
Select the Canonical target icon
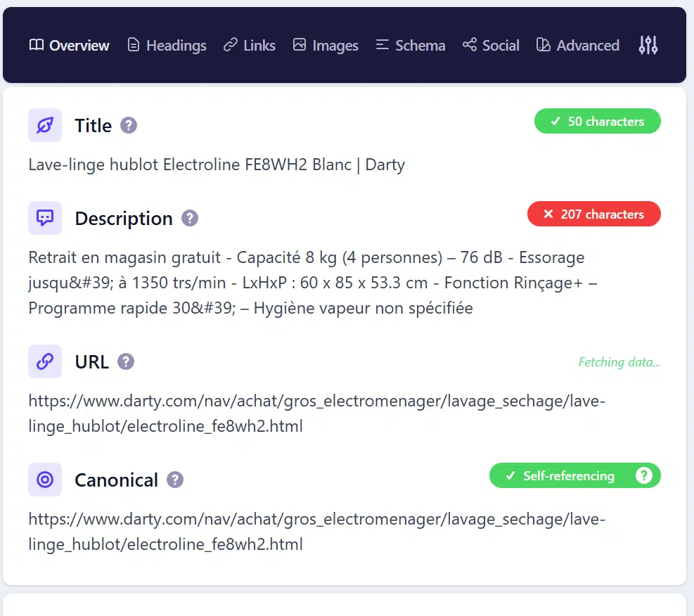click(44, 480)
